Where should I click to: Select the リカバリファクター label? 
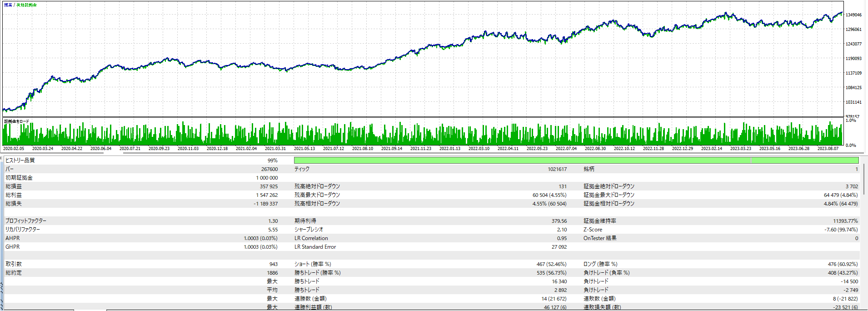coord(23,230)
